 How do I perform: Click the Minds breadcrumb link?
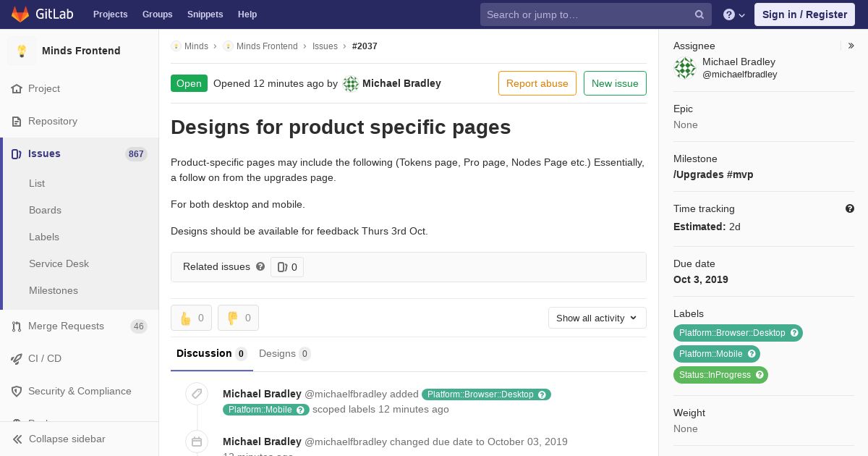196,46
